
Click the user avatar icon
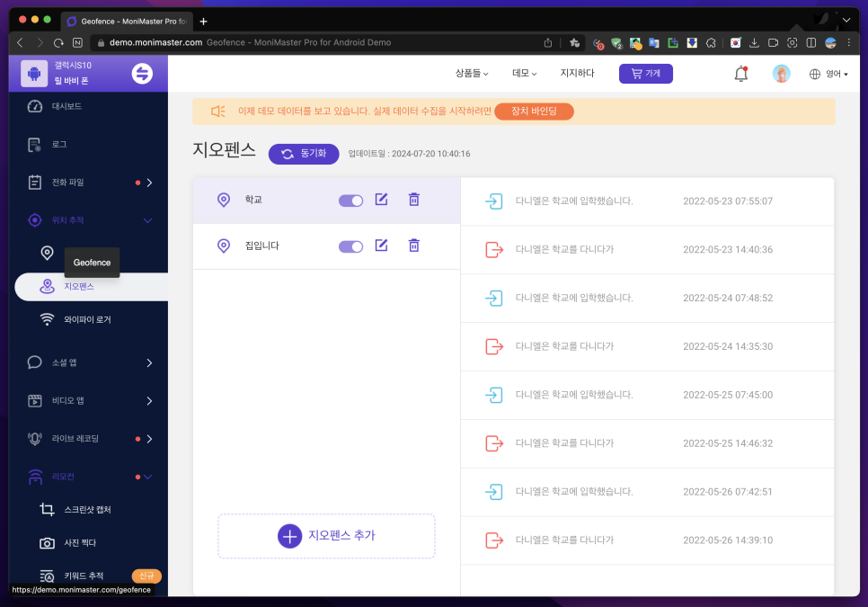click(x=781, y=74)
